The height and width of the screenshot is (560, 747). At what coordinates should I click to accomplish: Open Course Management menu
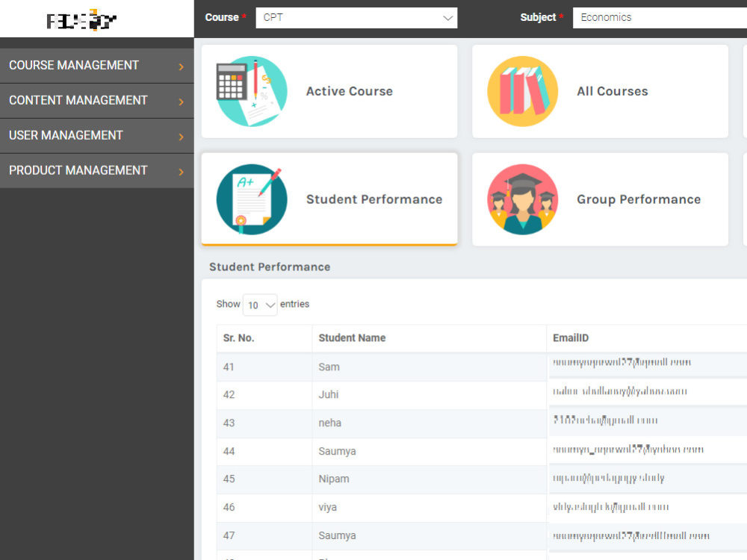click(x=96, y=65)
